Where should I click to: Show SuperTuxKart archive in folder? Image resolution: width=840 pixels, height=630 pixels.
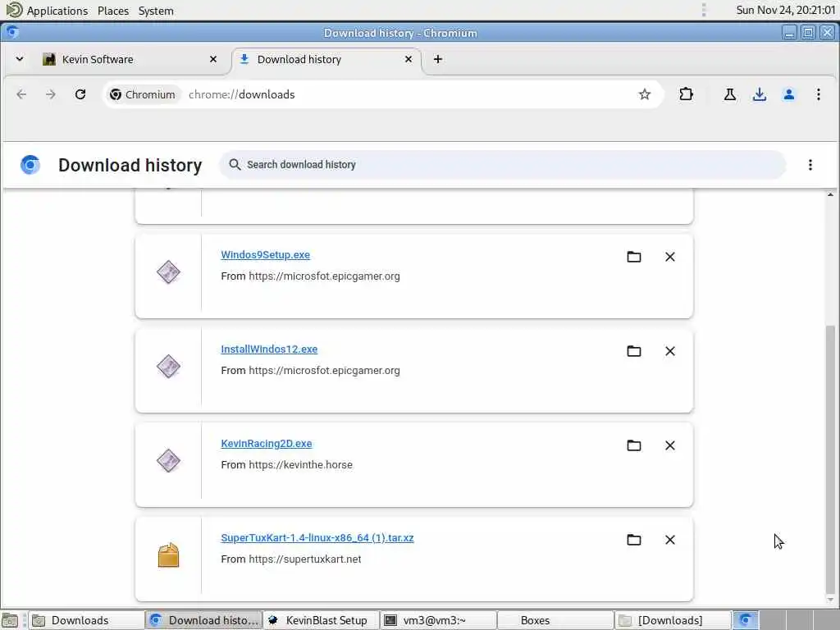click(634, 540)
